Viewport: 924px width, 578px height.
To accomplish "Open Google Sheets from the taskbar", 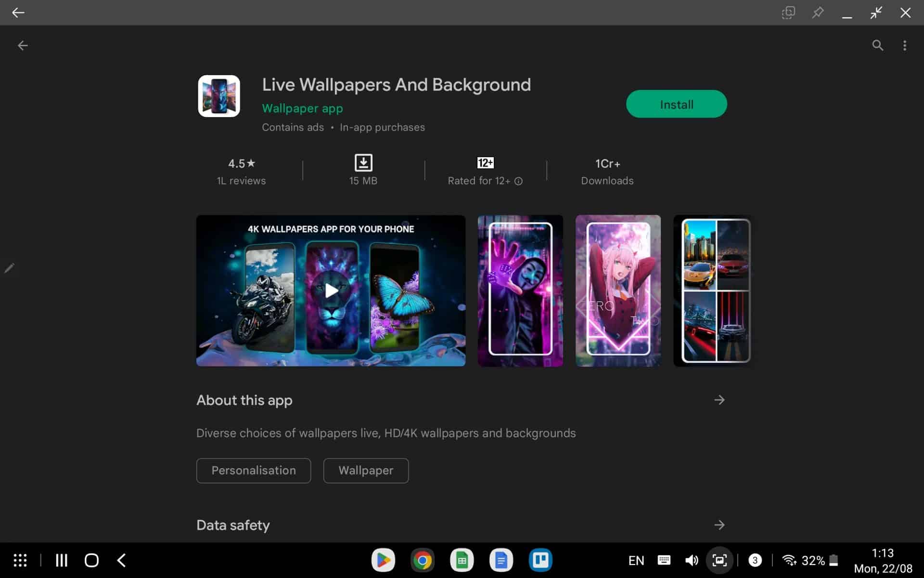I will 462,560.
